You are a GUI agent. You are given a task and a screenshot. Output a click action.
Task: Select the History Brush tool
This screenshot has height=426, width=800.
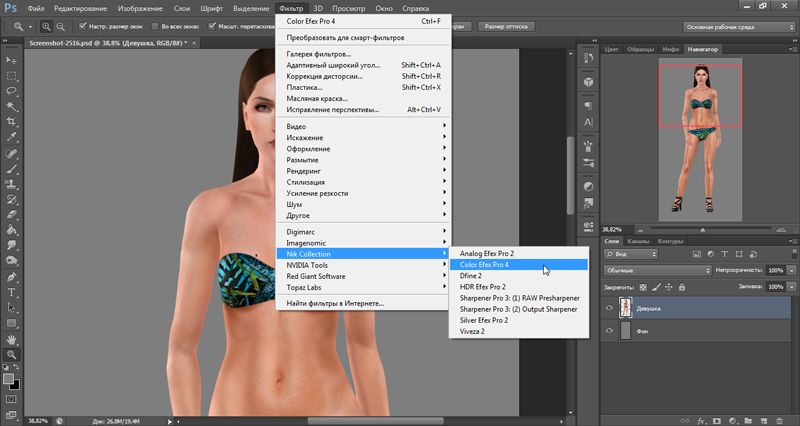[11, 199]
